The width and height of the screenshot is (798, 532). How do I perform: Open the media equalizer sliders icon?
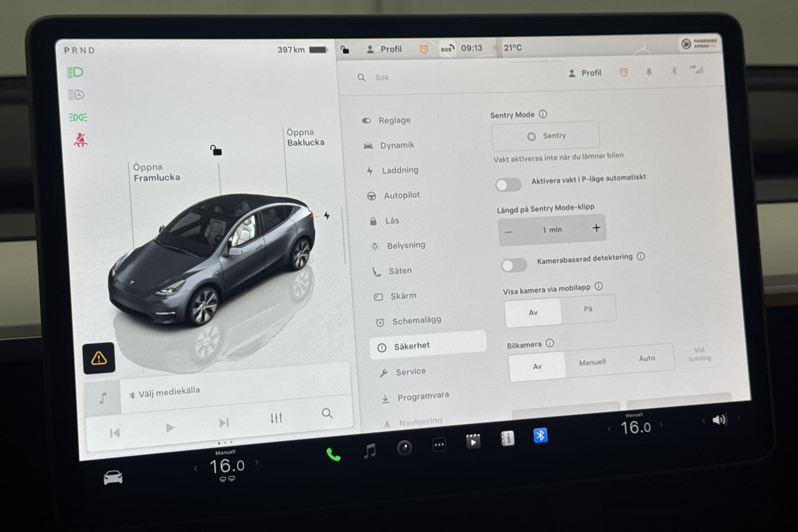pos(276,418)
